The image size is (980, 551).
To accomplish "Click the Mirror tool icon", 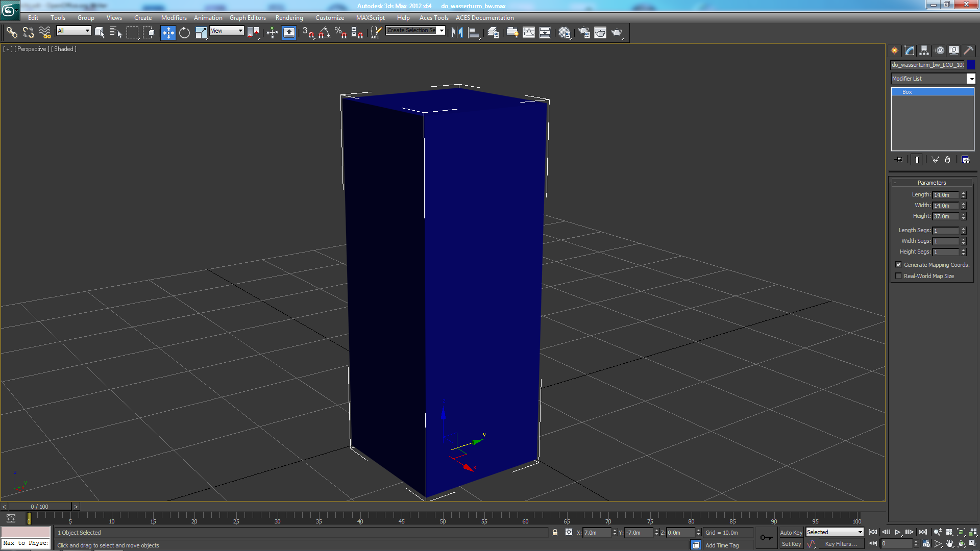I will pyautogui.click(x=457, y=33).
